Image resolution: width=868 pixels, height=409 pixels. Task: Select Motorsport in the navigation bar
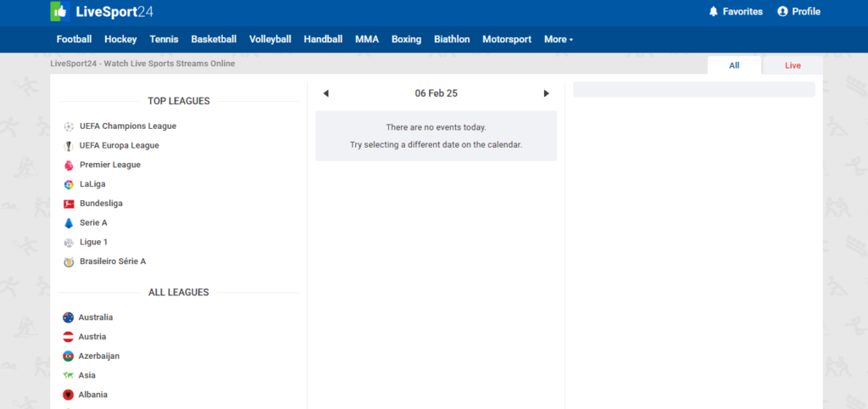(x=507, y=39)
